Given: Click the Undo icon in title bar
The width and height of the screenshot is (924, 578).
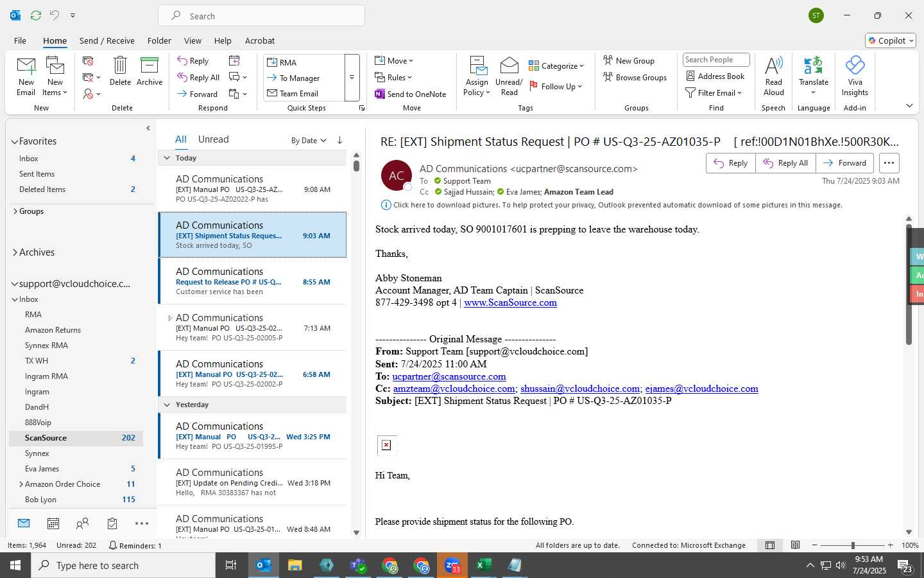Looking at the screenshot, I should pyautogui.click(x=55, y=15).
